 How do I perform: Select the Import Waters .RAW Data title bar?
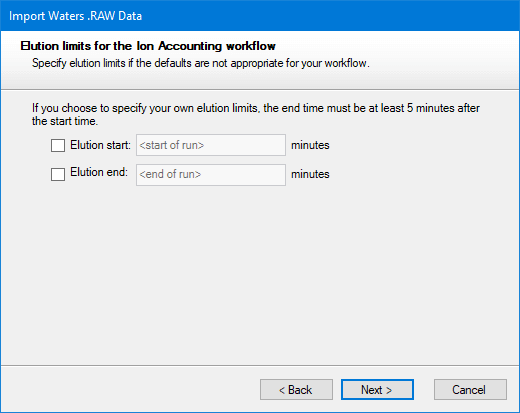[x=260, y=16]
